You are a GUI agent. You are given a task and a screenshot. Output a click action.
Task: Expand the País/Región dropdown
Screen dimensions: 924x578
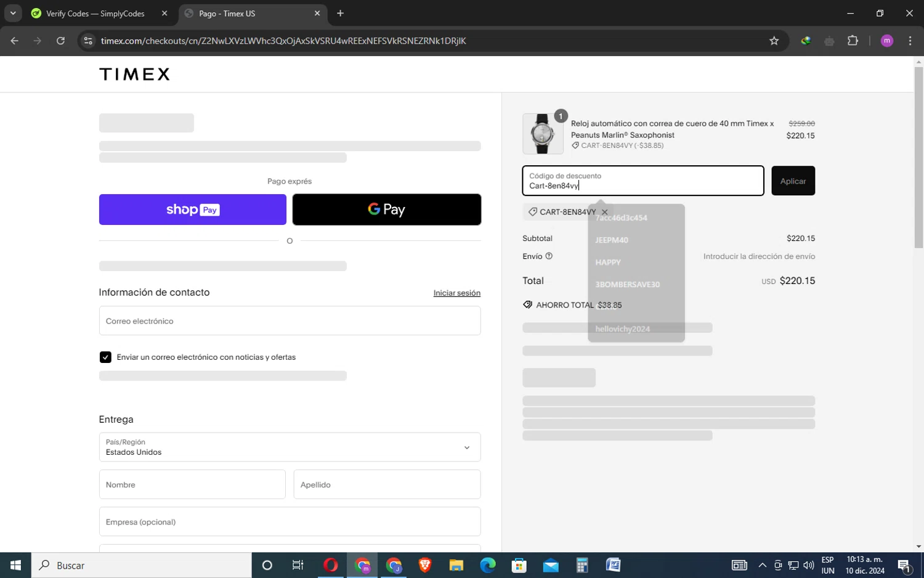point(290,447)
